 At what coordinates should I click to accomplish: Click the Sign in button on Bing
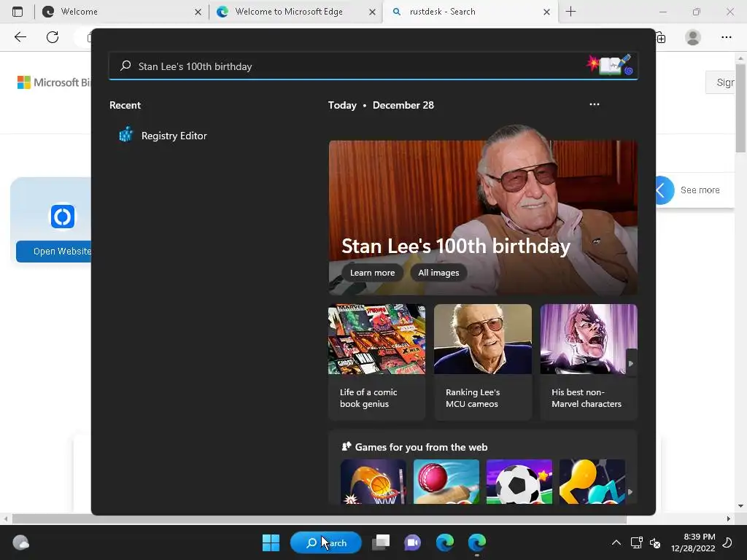click(x=720, y=82)
